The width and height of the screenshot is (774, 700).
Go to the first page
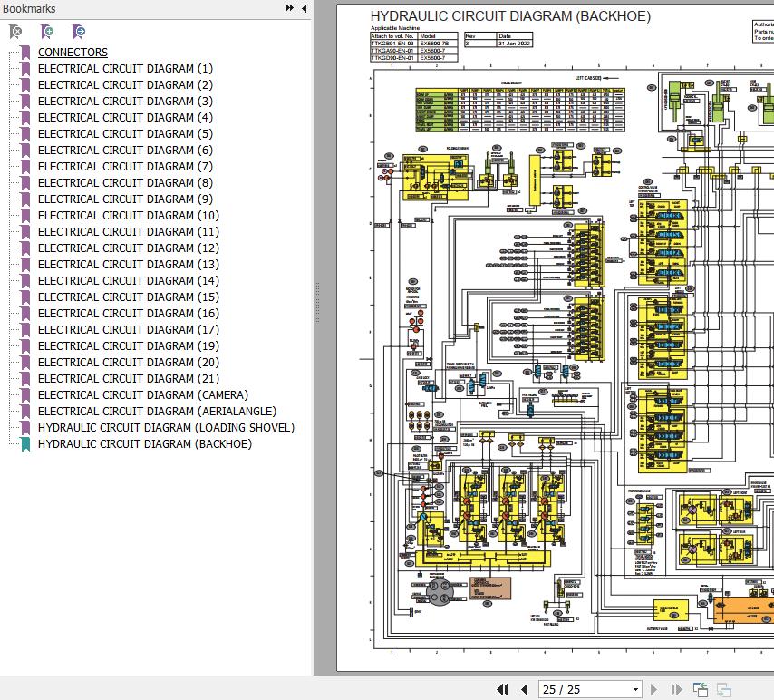pos(502,690)
